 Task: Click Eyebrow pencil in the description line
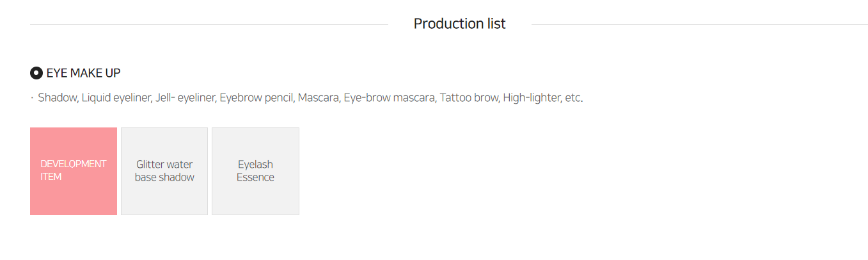click(x=257, y=98)
